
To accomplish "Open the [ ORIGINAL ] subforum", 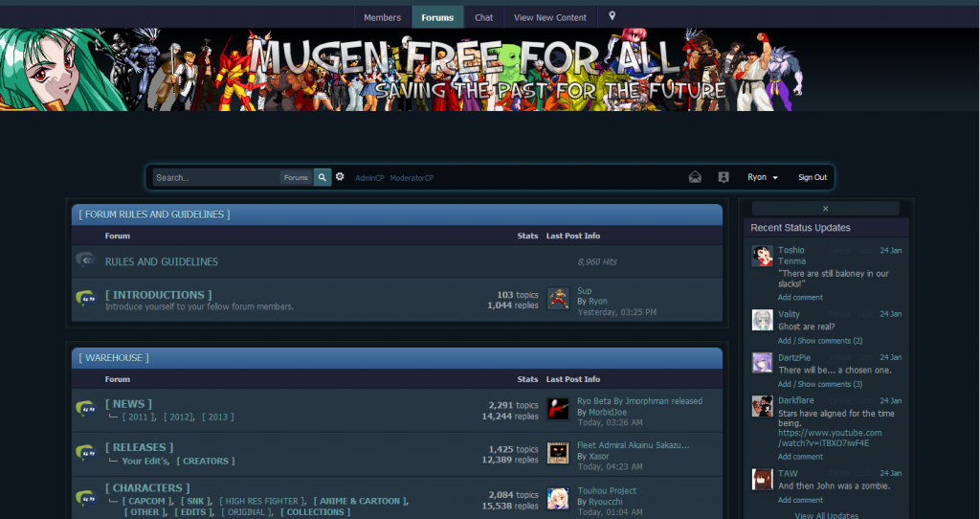I will click(x=247, y=512).
